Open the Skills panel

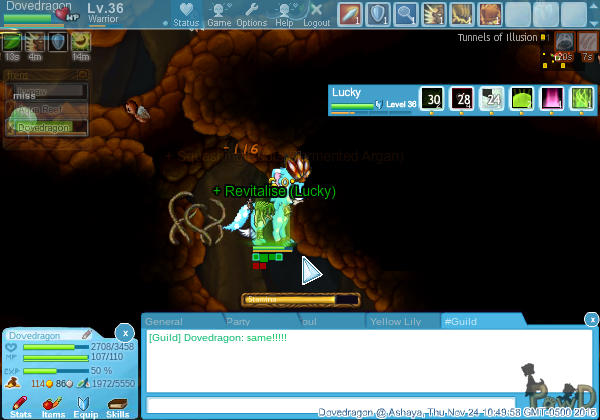coord(117,404)
